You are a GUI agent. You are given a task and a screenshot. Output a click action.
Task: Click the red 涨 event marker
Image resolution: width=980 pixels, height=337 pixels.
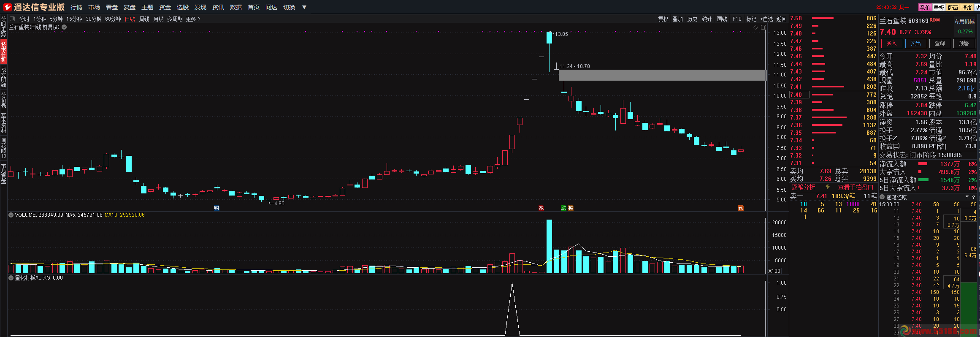point(541,208)
